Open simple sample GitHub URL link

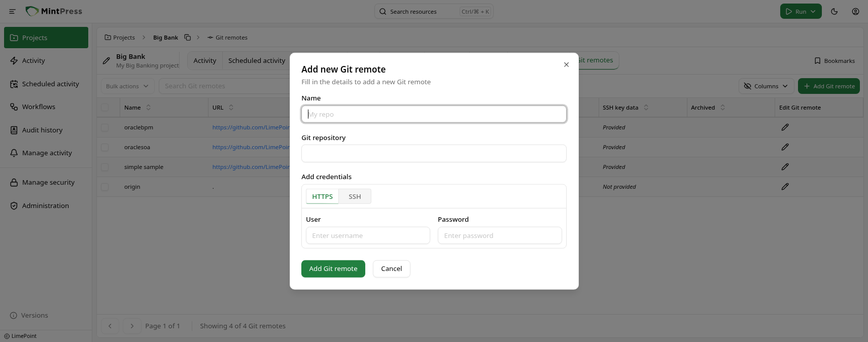251,167
